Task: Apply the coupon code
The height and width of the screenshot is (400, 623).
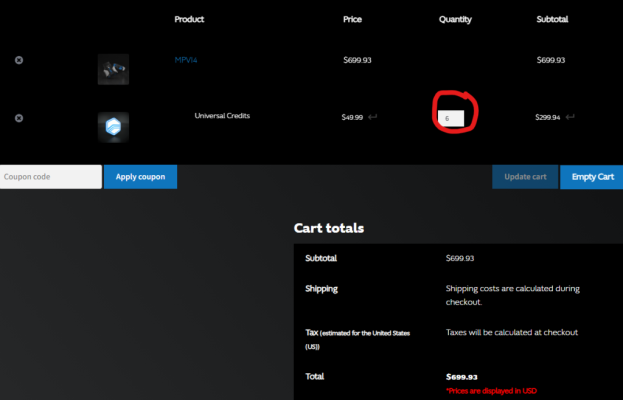Action: point(140,177)
